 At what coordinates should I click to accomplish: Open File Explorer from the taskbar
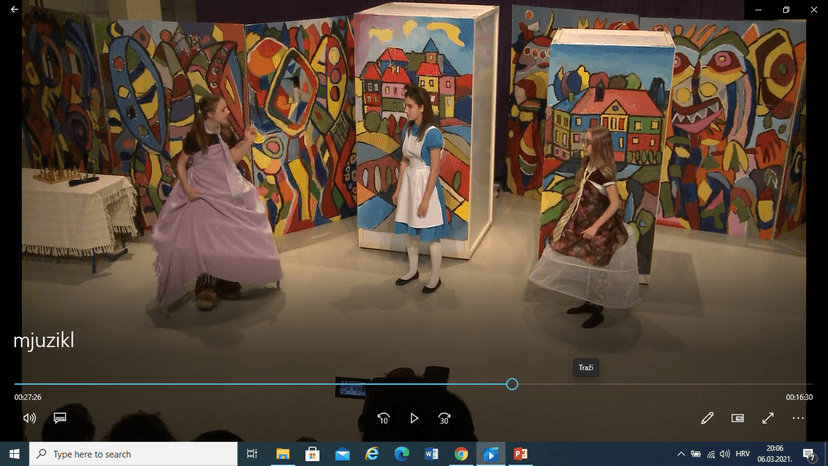tap(282, 454)
